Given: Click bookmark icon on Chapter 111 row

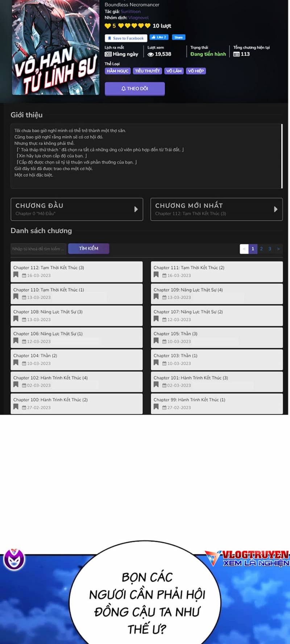Looking at the screenshot, I should (x=156, y=275).
